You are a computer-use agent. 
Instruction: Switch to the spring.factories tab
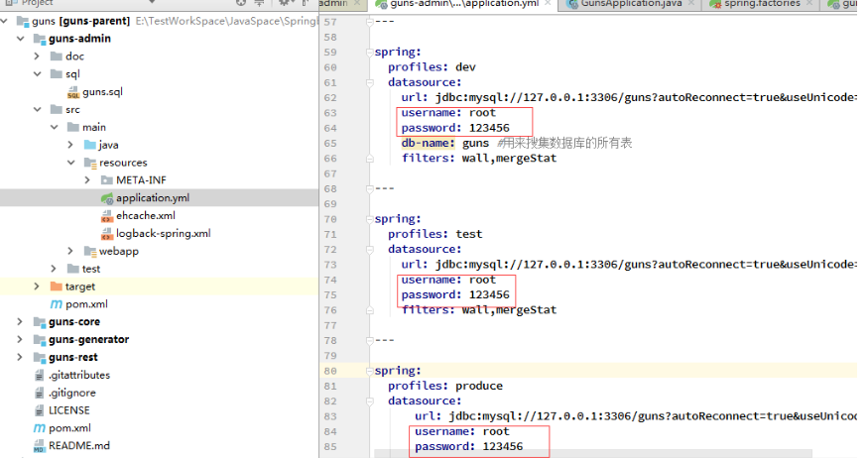coord(762,4)
